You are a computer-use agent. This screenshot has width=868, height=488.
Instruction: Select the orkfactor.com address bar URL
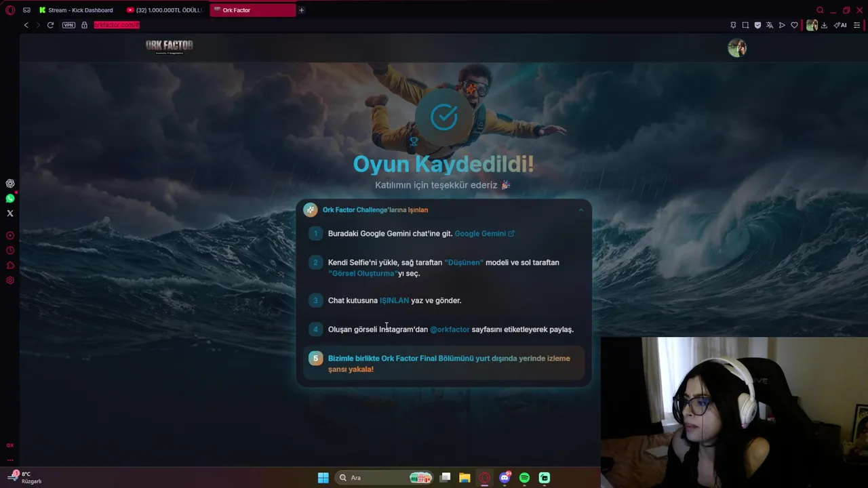pyautogui.click(x=117, y=25)
